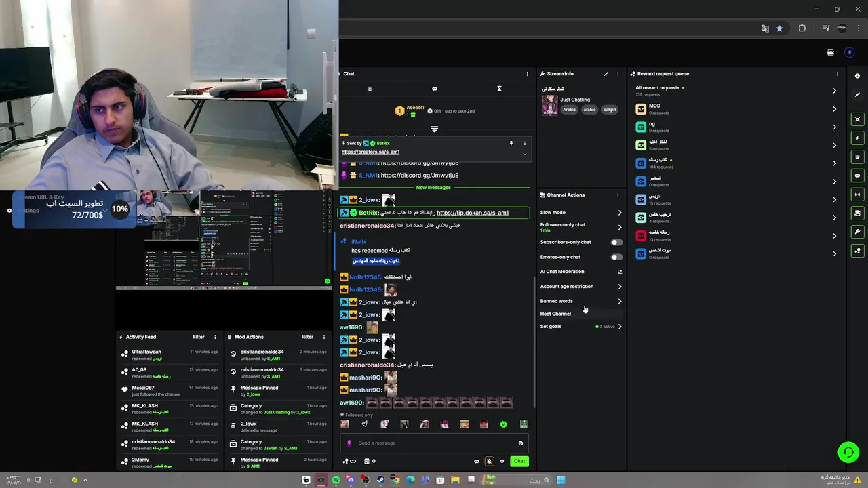Open Channel Actions three-dot menu

[618, 195]
